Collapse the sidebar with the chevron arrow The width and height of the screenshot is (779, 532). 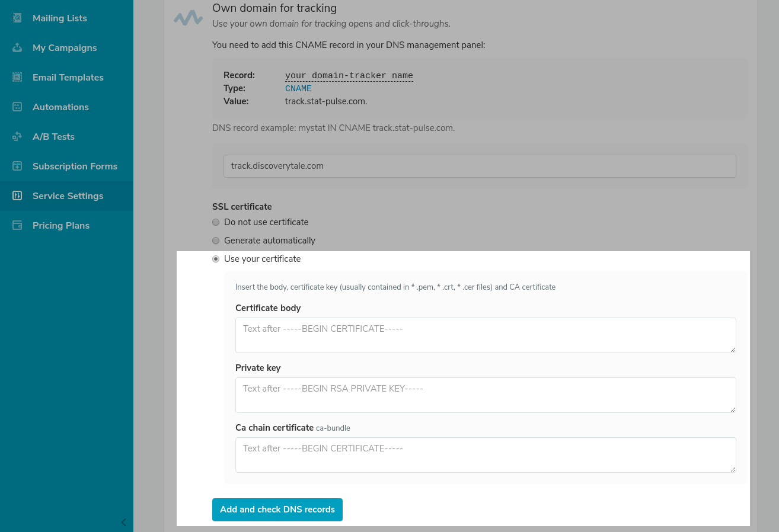[x=124, y=523]
